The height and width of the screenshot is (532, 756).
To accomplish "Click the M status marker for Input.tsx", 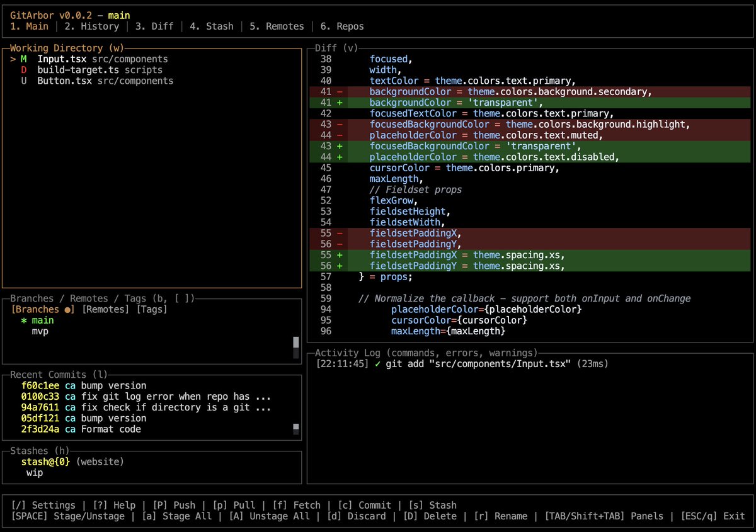I will [24, 59].
